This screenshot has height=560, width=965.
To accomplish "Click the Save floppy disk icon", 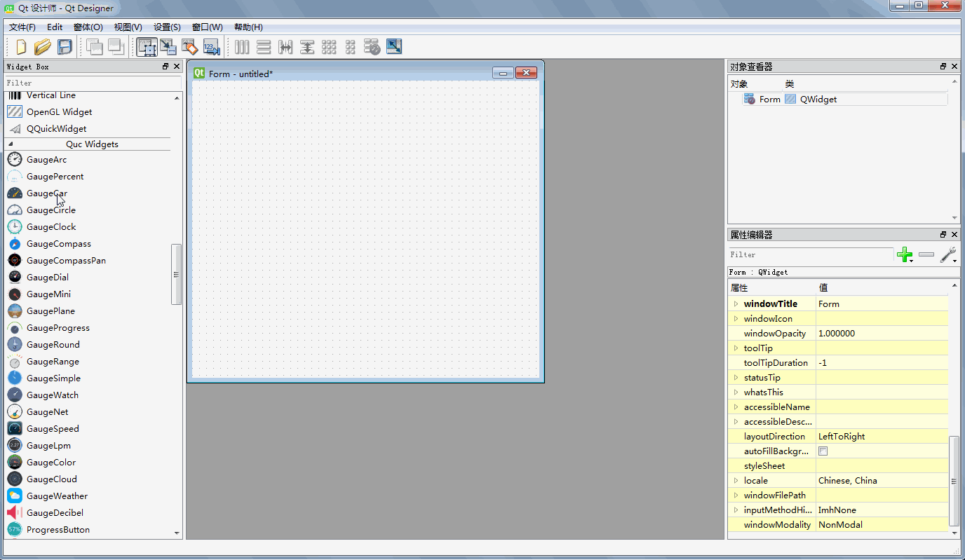I will (65, 47).
